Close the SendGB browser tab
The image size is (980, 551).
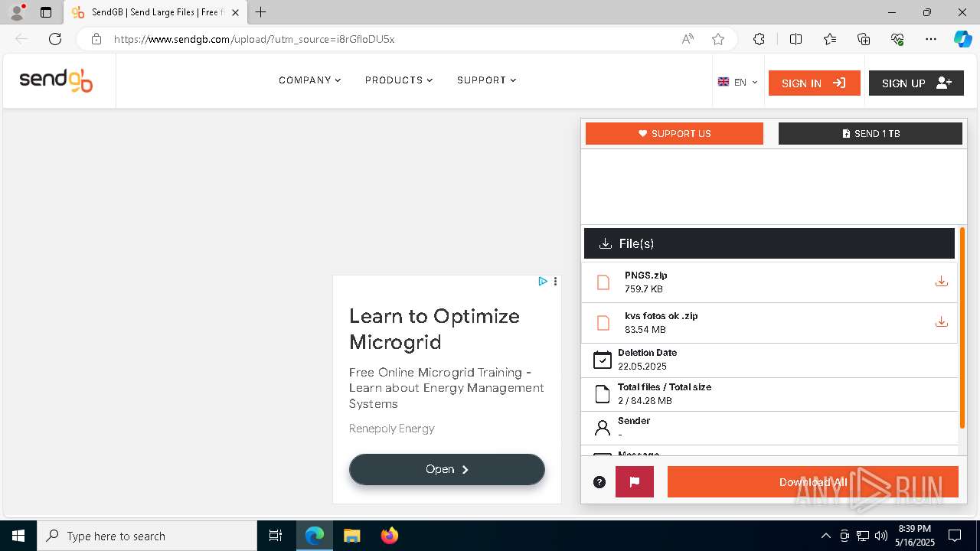click(235, 12)
